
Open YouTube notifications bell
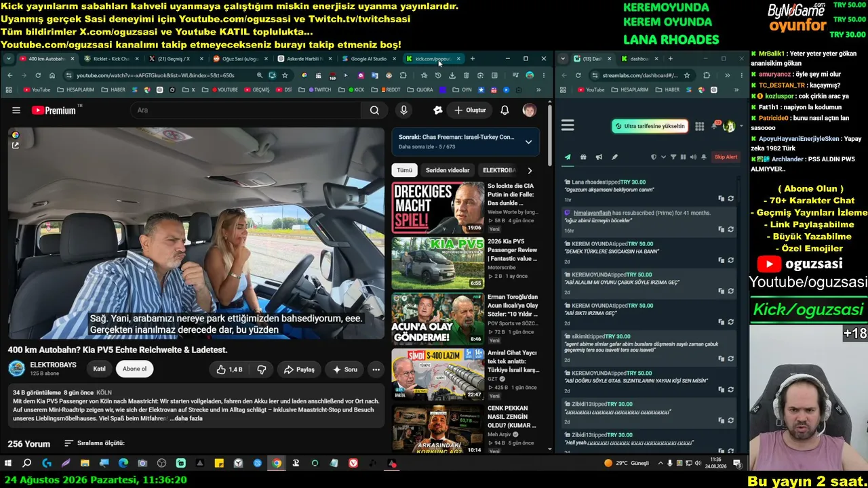pos(505,110)
